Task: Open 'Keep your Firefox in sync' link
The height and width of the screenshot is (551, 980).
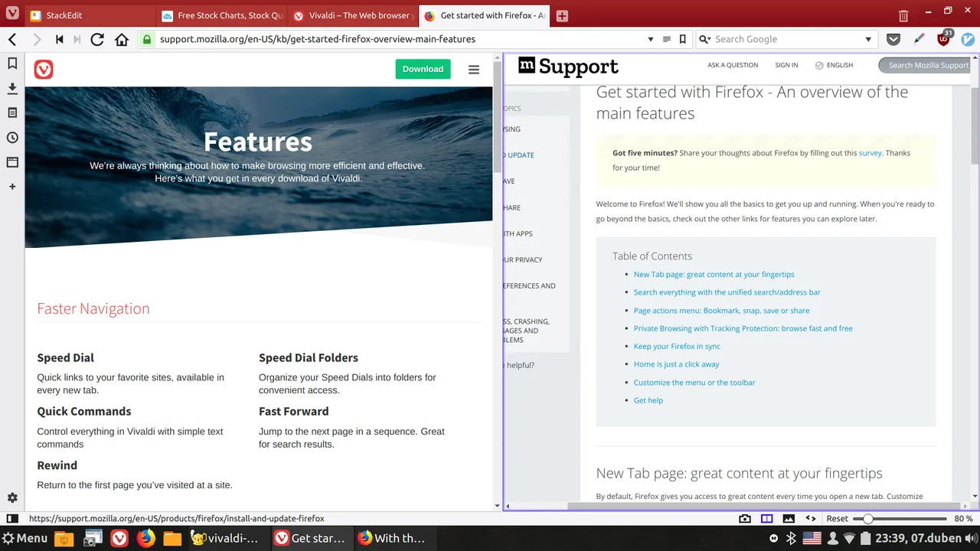Action: point(677,347)
